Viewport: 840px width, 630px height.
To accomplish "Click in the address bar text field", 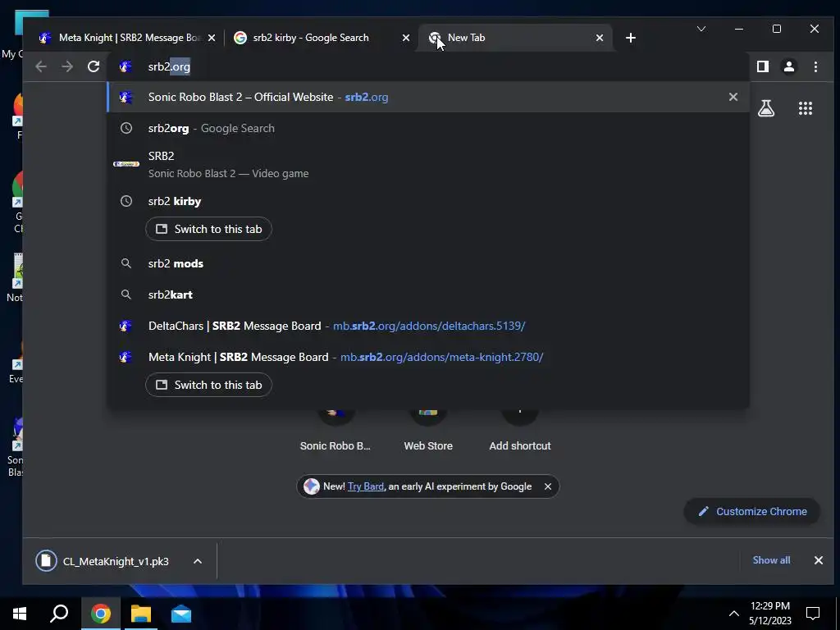I will (428, 66).
